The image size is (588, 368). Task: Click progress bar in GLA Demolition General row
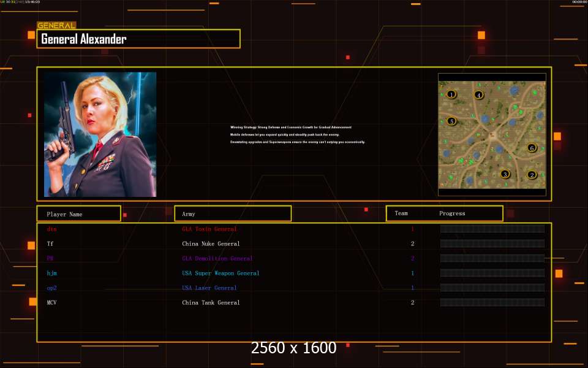[492, 258]
